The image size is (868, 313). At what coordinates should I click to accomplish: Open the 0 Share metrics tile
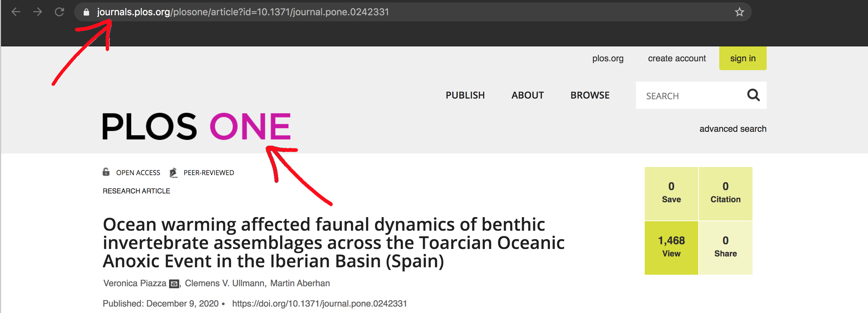tap(725, 248)
